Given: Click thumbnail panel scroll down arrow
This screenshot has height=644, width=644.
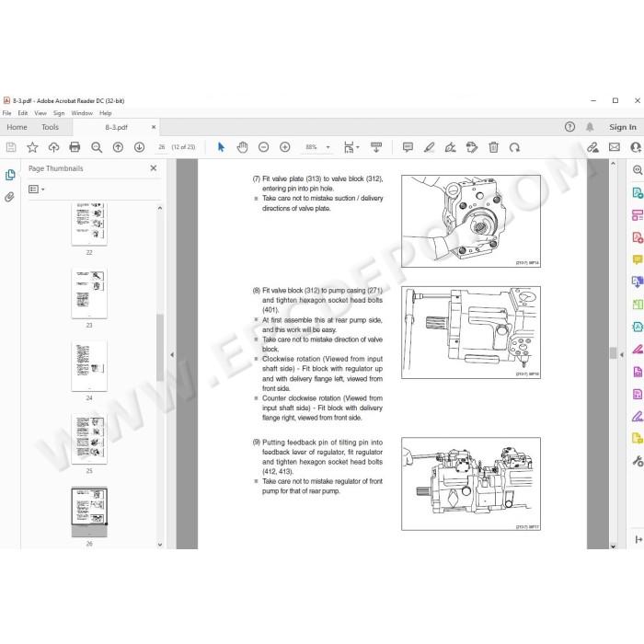Looking at the screenshot, I should pyautogui.click(x=160, y=545).
